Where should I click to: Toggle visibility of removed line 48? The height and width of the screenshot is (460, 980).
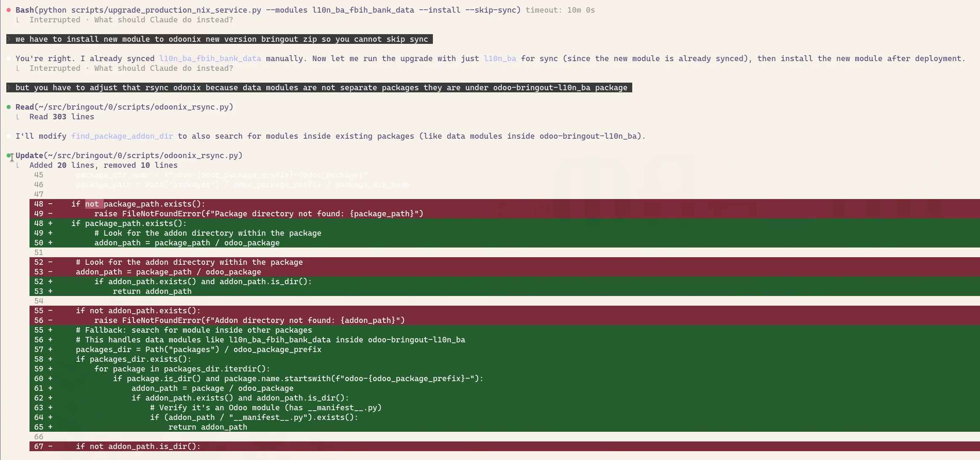[139, 204]
